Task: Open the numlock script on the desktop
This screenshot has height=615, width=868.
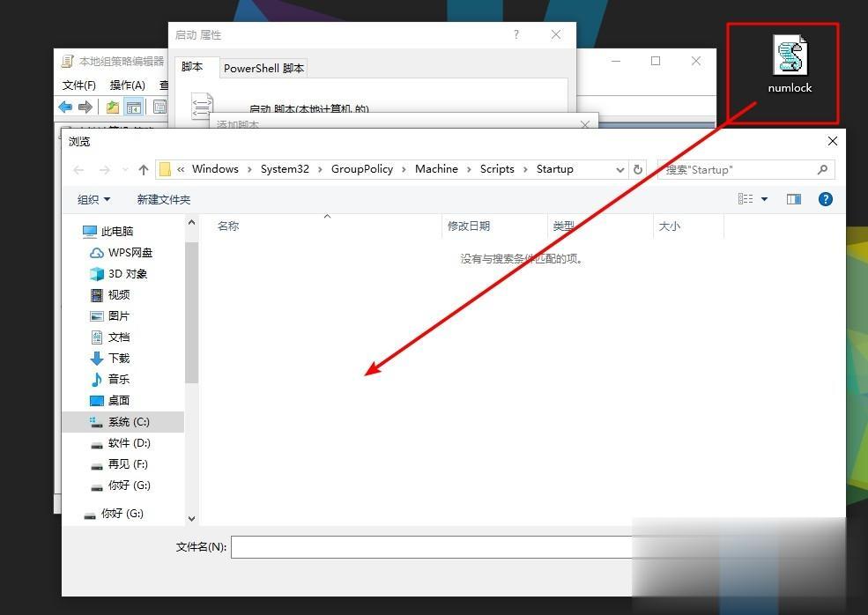Action: (790, 63)
